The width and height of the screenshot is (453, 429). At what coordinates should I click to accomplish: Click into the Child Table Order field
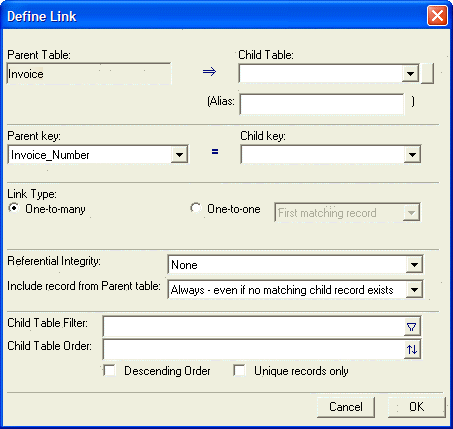coord(253,349)
